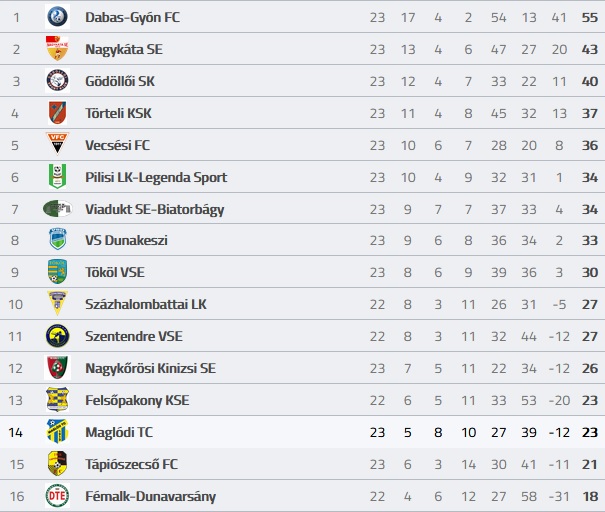Select the Maglódi TC striped yellow-blue crest
This screenshot has width=605, height=512.
point(57,431)
